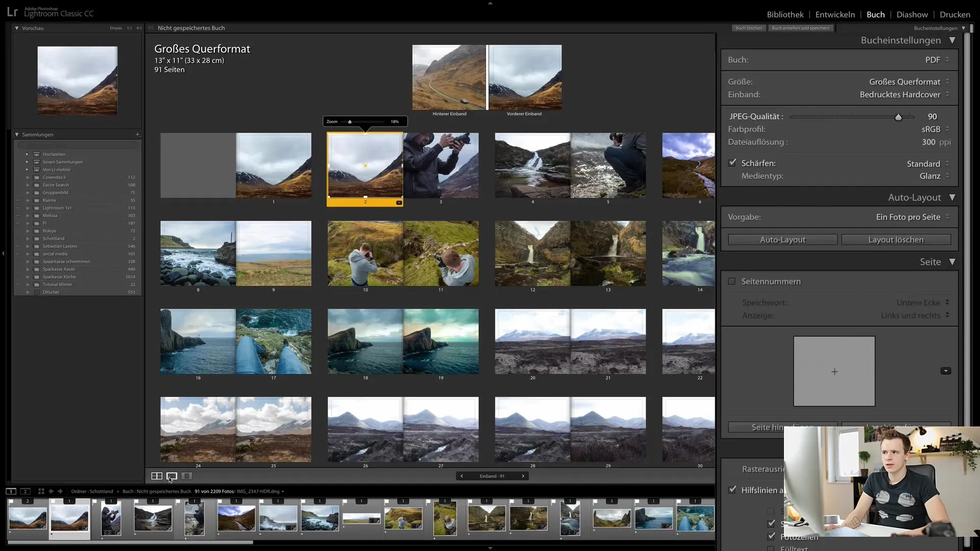Collapse the Vorschau panel
980x551 pixels.
pyautogui.click(x=17, y=28)
